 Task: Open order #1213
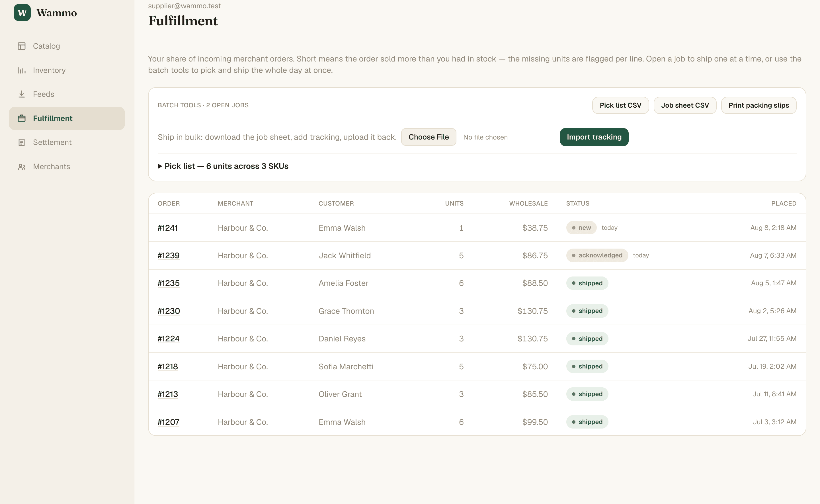click(x=168, y=394)
